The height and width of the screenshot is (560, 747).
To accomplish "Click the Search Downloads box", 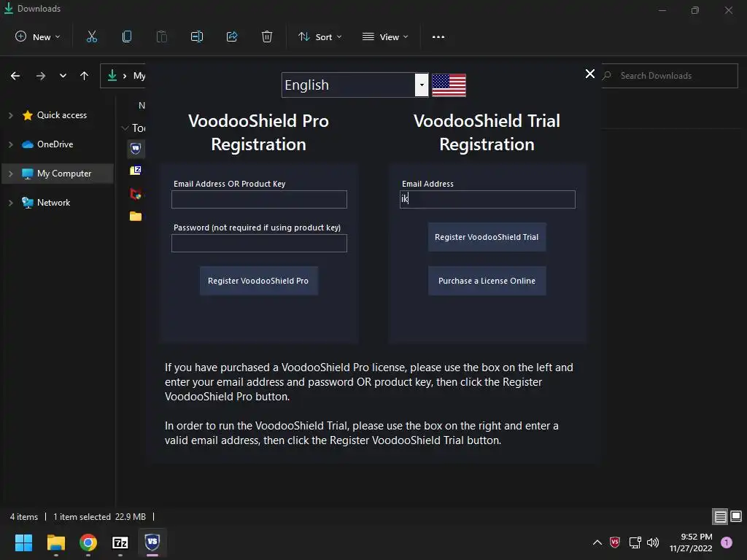I will coord(670,76).
